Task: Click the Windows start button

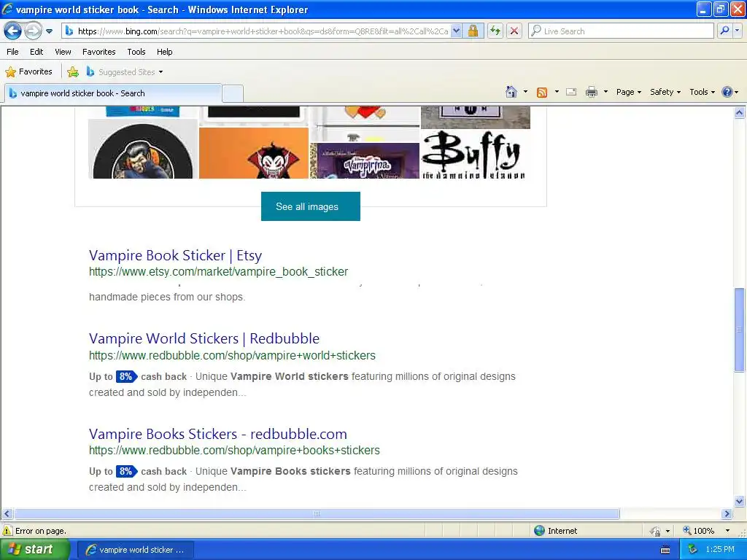Action: [35, 550]
